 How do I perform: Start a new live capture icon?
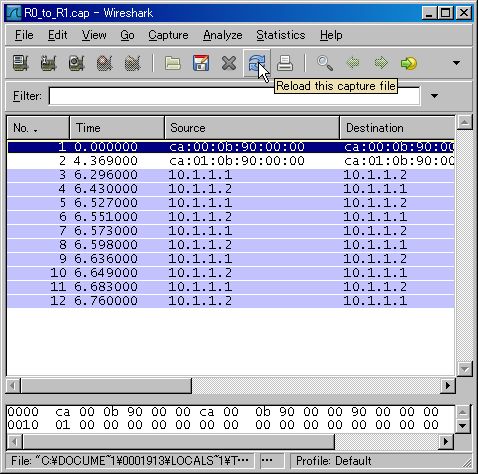76,63
